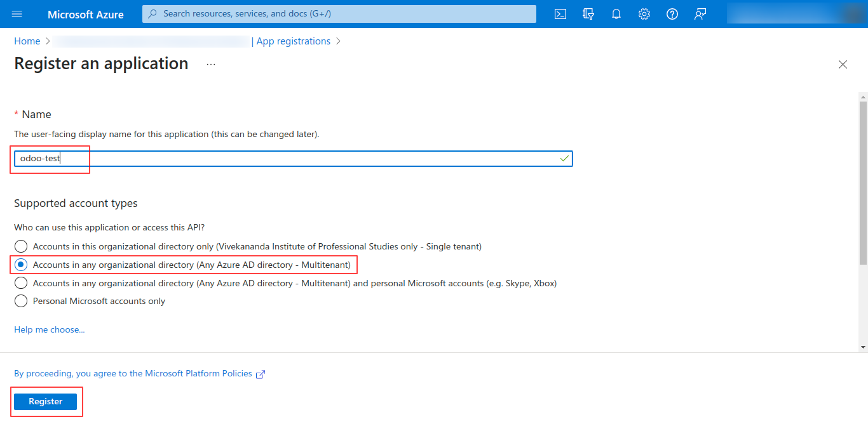Click the search resources, services, and docs box

tap(339, 13)
